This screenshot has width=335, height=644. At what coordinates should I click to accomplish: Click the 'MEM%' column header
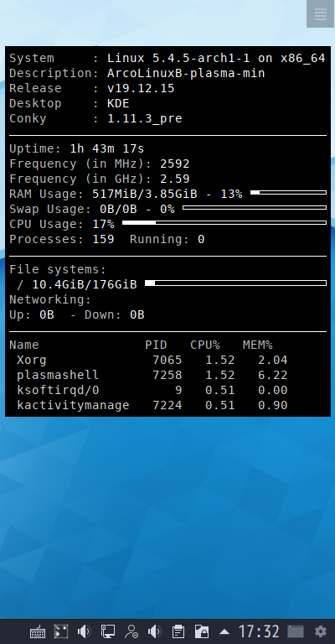(257, 345)
